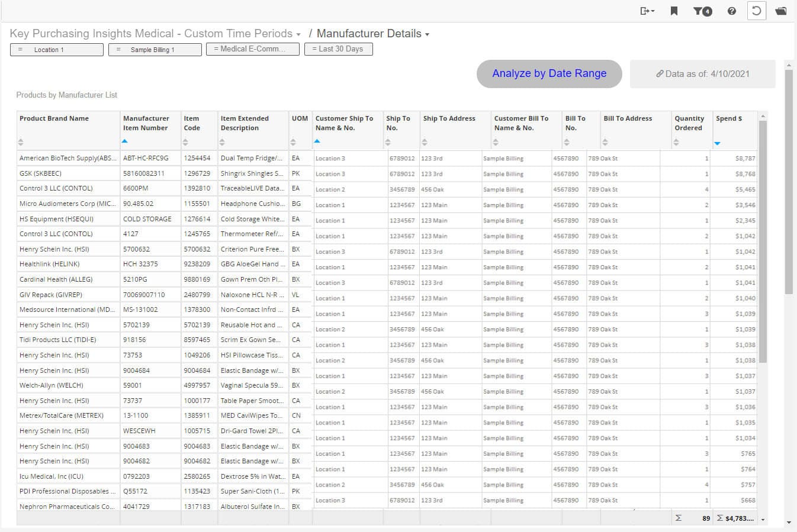Screen dimensions: 797x532
Task: Expand the Manufacturer Details dropdown
Action: pyautogui.click(x=427, y=34)
